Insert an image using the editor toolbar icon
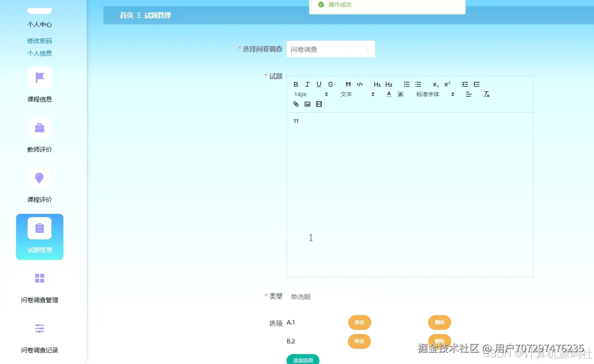The height and width of the screenshot is (364, 594). pos(307,104)
